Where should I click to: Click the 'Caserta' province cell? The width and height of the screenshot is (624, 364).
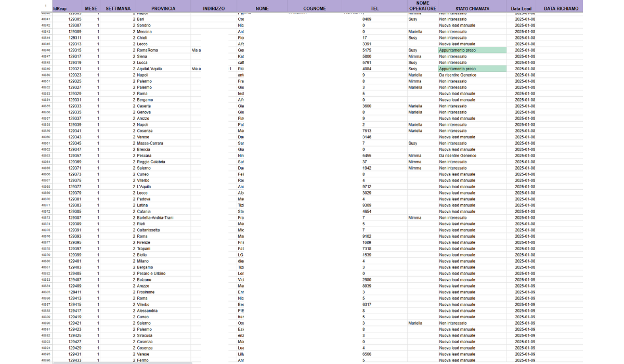tap(163, 106)
